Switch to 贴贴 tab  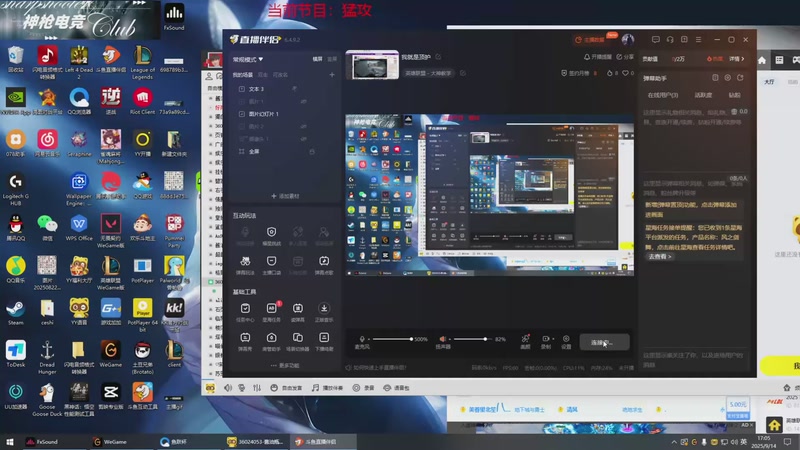click(x=734, y=95)
